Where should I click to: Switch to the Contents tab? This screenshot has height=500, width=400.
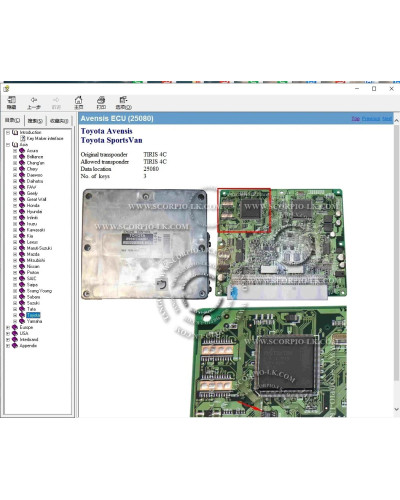tap(13, 120)
